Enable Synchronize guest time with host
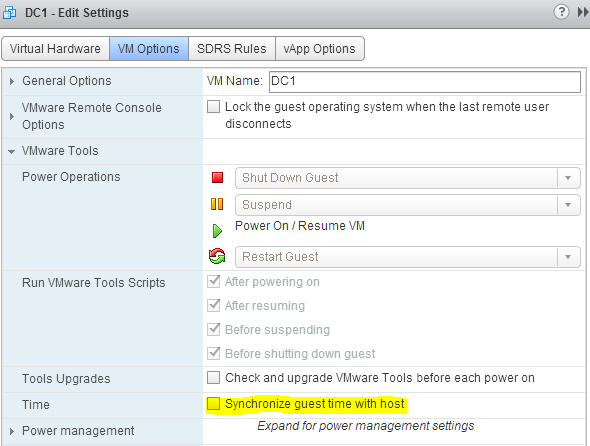The width and height of the screenshot is (590, 446). point(213,403)
